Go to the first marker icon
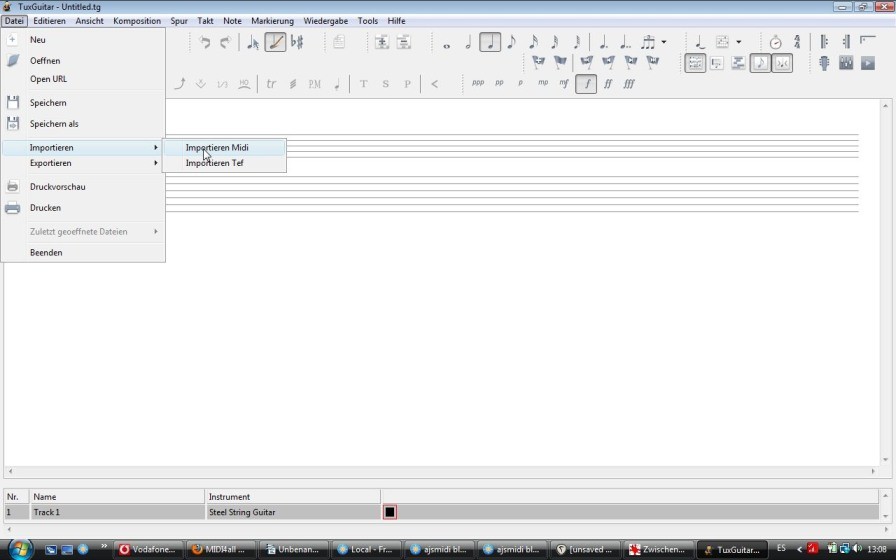896x560 pixels. pos(586,62)
